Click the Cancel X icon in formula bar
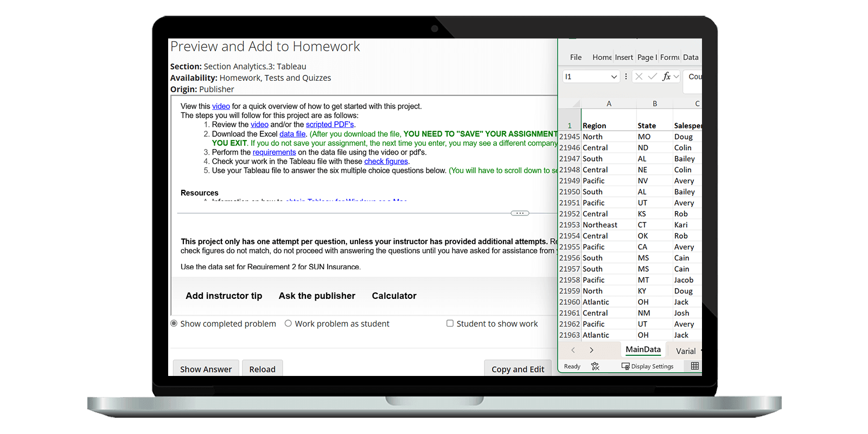Screen dimensions: 868x434 [x=639, y=76]
